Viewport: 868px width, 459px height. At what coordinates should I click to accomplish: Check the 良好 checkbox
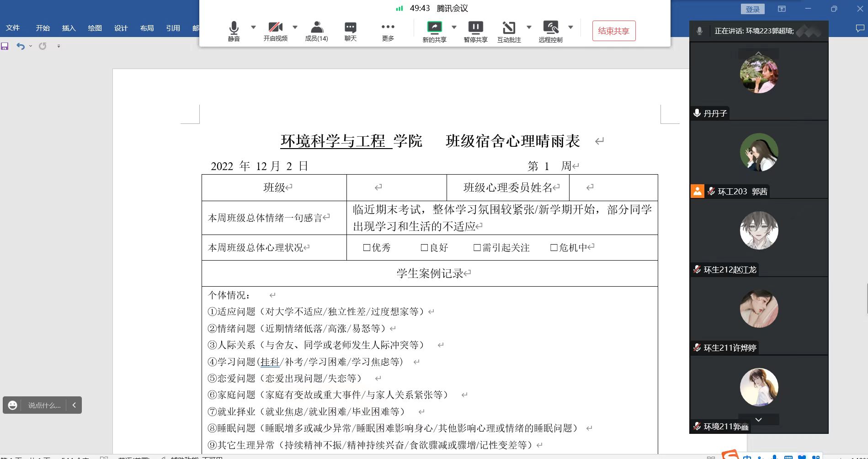click(x=424, y=248)
